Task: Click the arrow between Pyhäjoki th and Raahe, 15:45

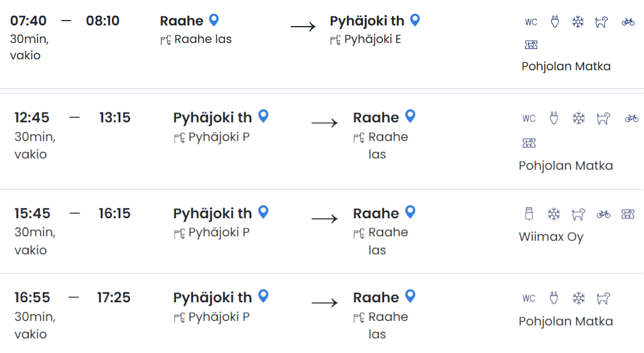Action: pyautogui.click(x=325, y=217)
